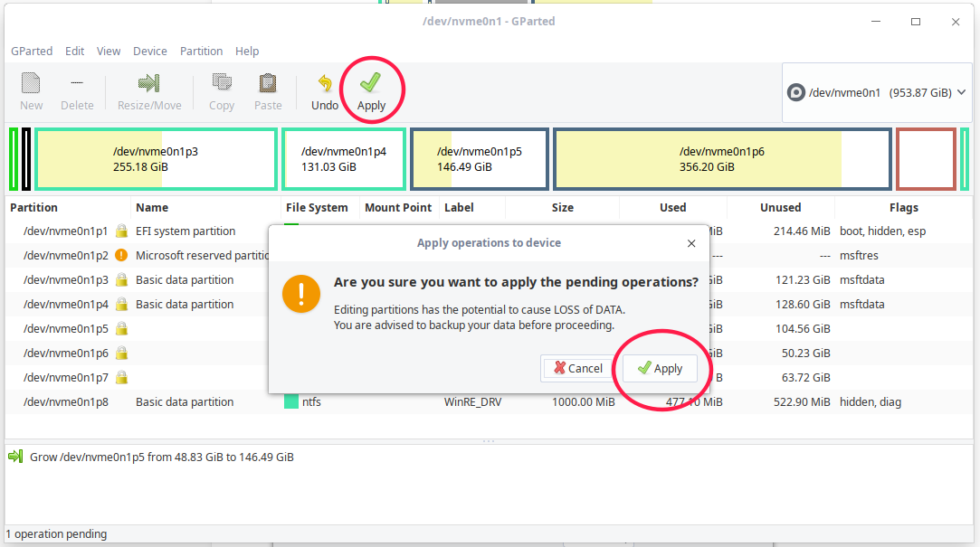This screenshot has height=547, width=980.
Task: Click the device disk icon beside /dev/nvme0n1
Action: click(x=795, y=93)
